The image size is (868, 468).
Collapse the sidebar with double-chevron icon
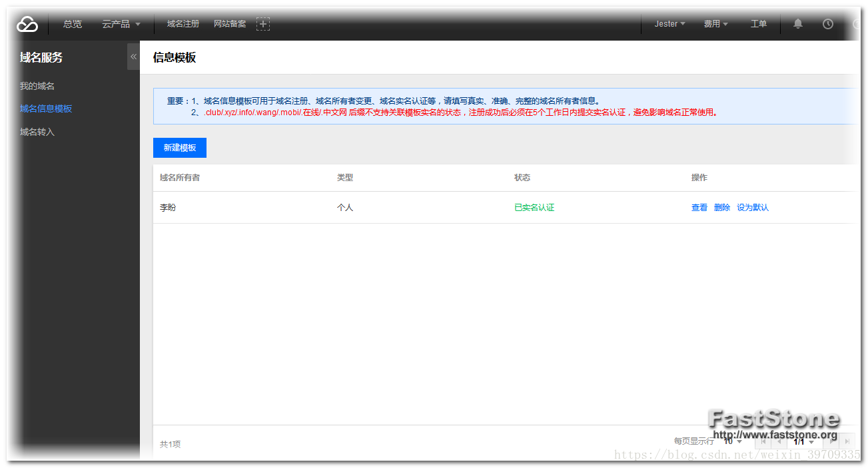[133, 57]
